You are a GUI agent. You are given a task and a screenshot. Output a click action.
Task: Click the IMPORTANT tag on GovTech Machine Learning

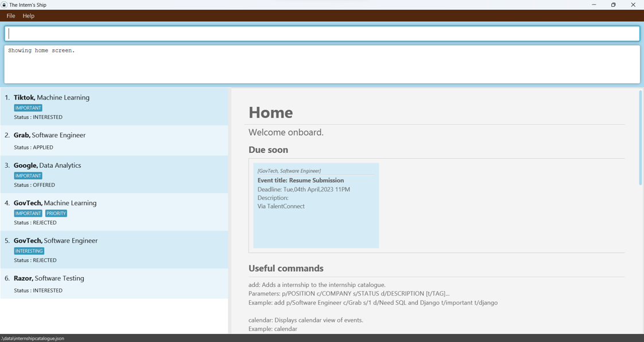[28, 213]
